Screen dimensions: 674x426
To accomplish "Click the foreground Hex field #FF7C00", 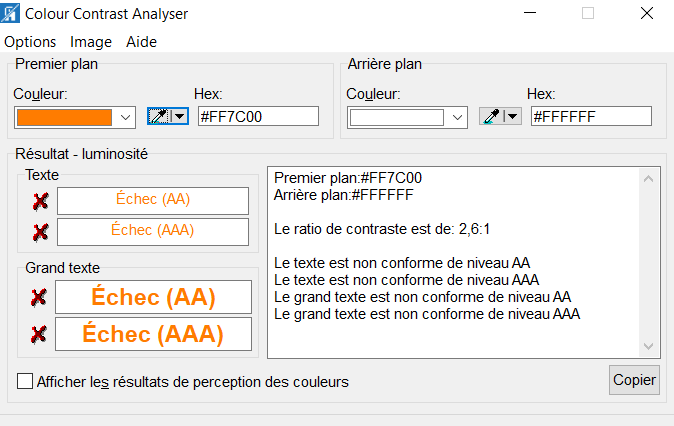I will coord(258,117).
